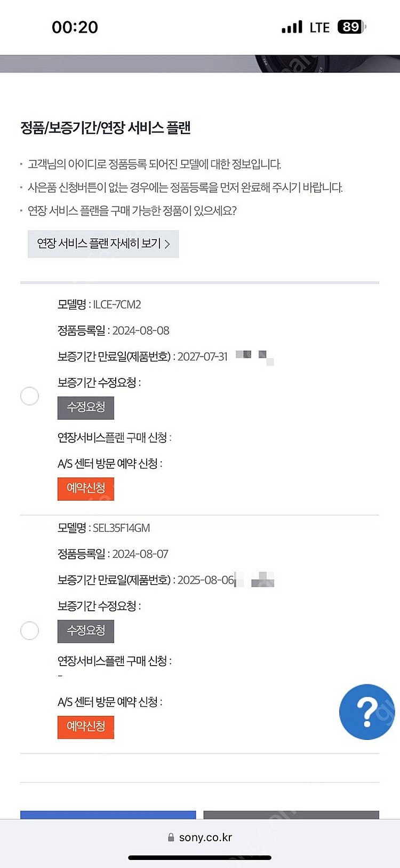Click orange 예약신청 for ILCE-7CM2
This screenshot has width=400, height=868.
[86, 488]
